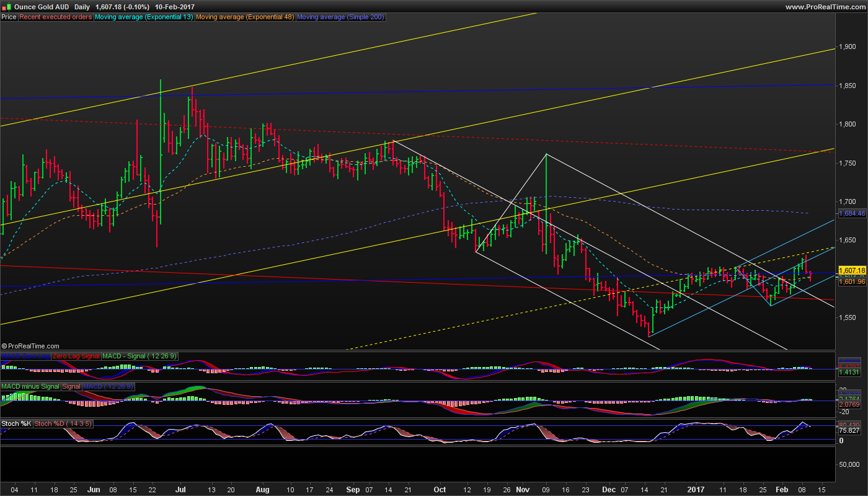Click the orange 1,601.96 moving average tag
The image size is (868, 496).
pos(852,282)
